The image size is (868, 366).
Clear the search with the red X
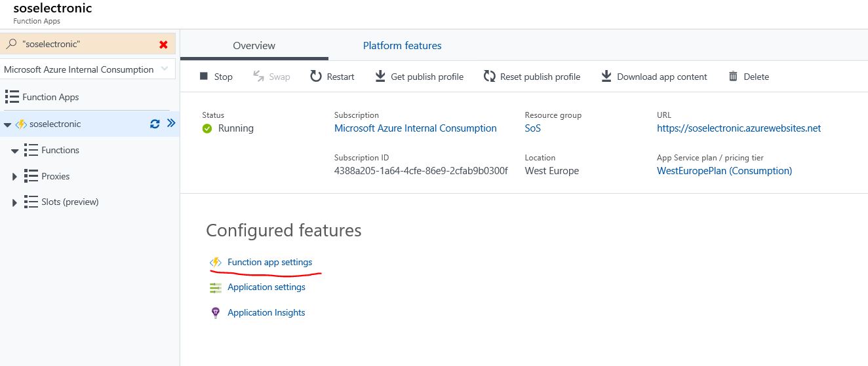163,45
